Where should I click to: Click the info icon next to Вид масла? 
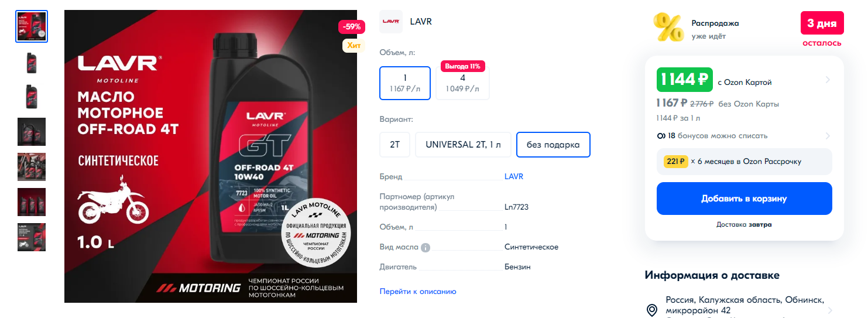click(x=426, y=248)
